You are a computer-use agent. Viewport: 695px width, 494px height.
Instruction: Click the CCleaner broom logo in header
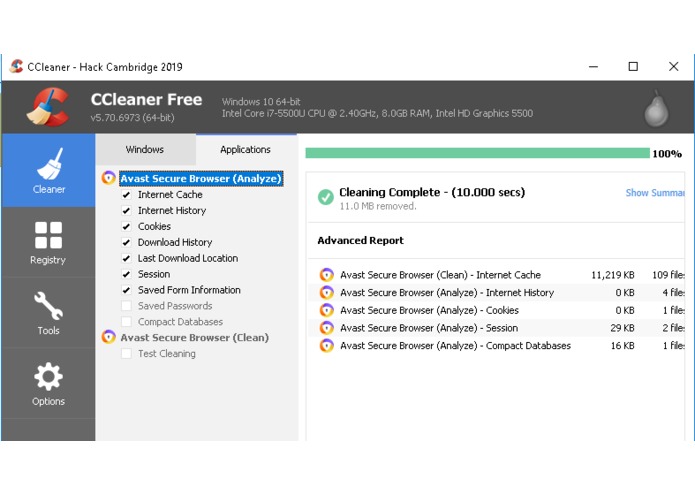click(48, 107)
